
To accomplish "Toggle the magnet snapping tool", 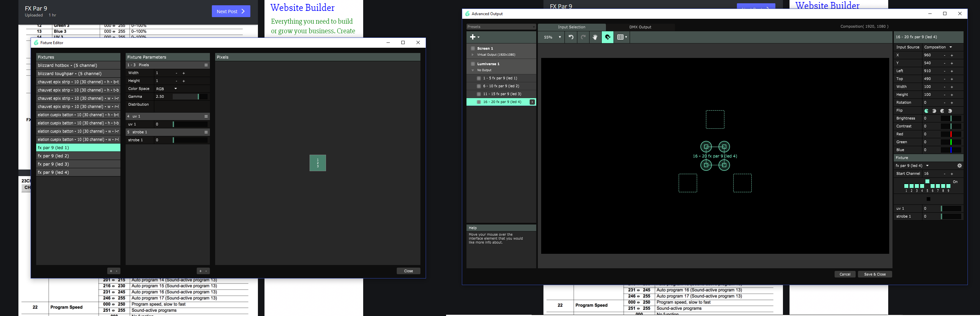I will click(608, 37).
